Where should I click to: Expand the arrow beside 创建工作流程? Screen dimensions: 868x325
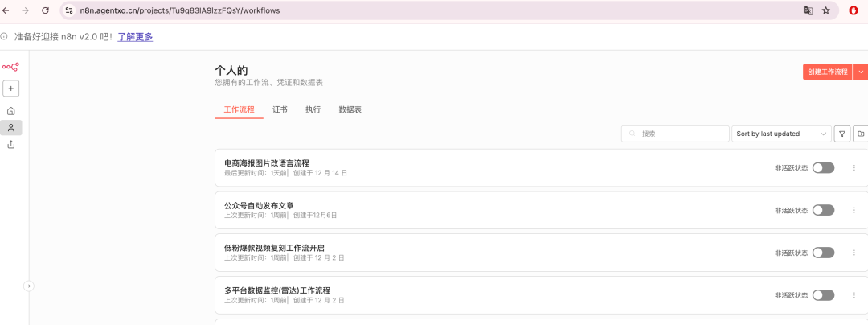point(861,72)
